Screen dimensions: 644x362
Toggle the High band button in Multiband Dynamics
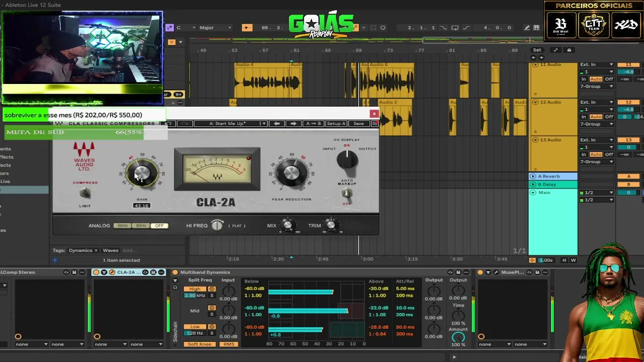[195, 289]
